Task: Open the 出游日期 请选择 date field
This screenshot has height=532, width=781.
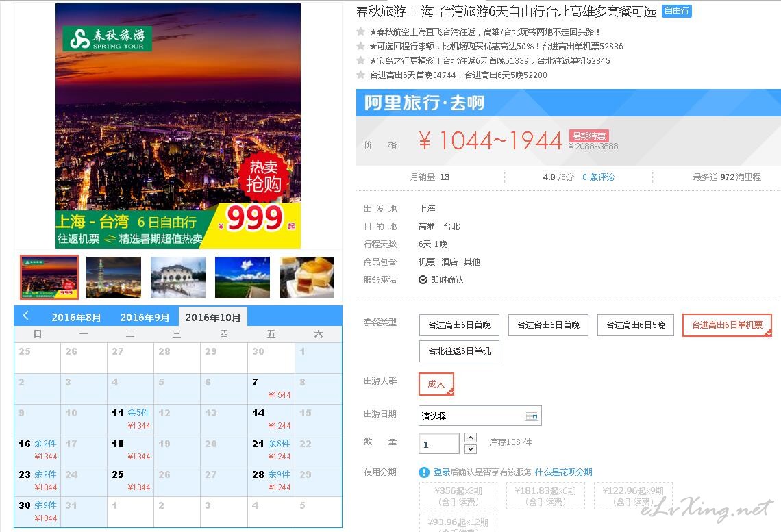Action: tap(480, 416)
